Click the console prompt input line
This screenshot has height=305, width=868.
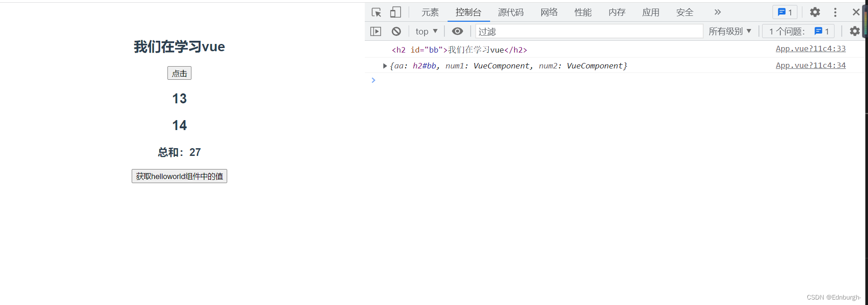pyautogui.click(x=615, y=80)
